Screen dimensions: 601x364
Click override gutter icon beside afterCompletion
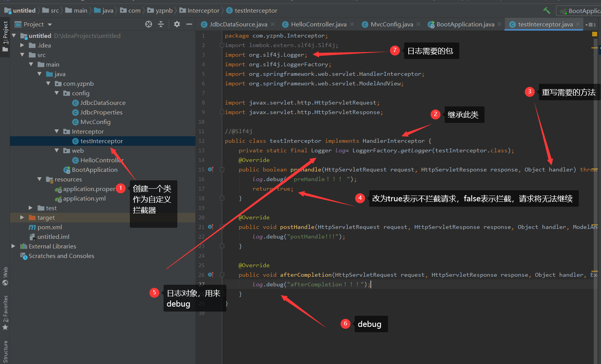point(210,274)
